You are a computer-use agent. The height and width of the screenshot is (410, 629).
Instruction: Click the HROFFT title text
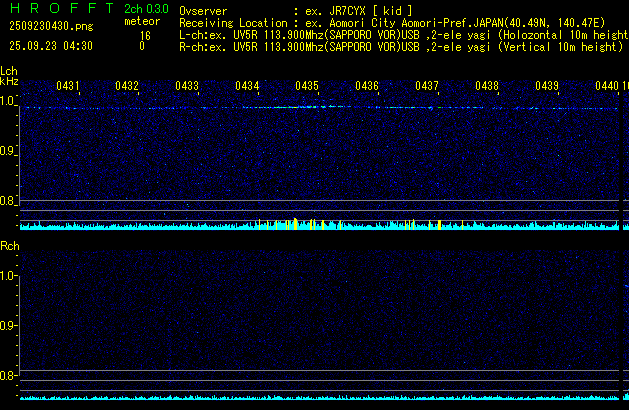[56, 9]
